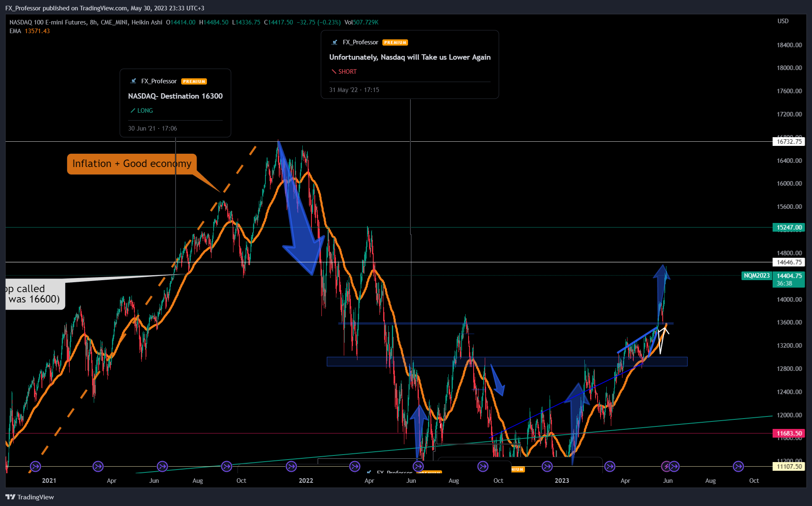The image size is (812, 506).
Task: Click FX_Professor avatar icon in the SHORT idea card
Action: [335, 42]
